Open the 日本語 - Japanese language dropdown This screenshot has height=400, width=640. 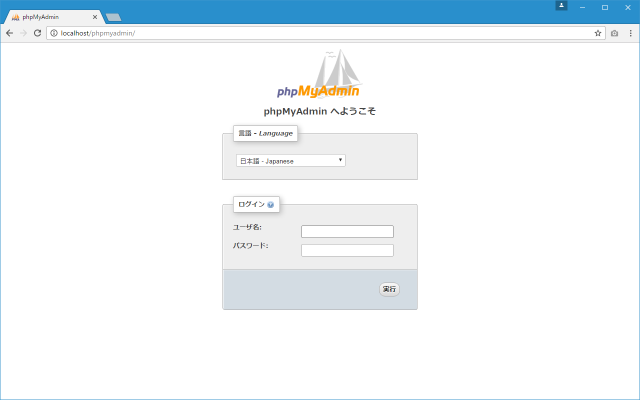click(x=291, y=161)
